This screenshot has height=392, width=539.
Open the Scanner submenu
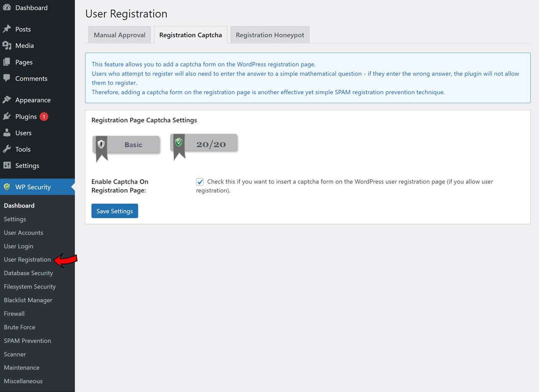(x=15, y=354)
